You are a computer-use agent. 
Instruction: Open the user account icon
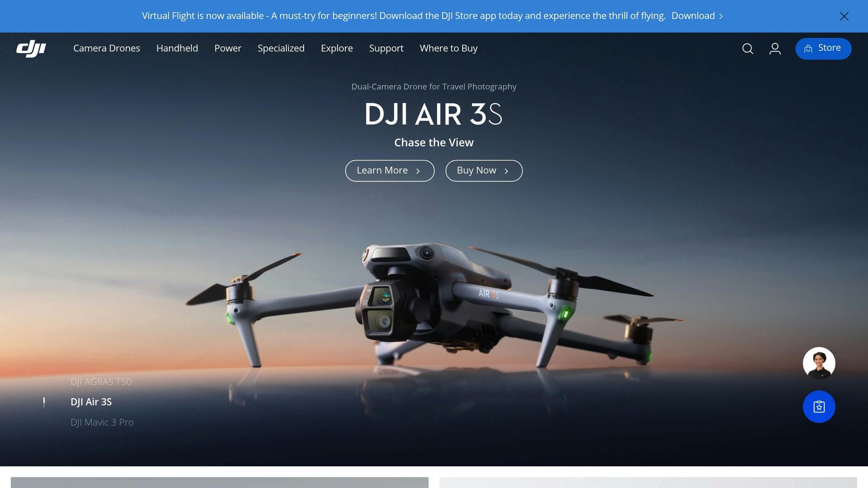point(775,49)
